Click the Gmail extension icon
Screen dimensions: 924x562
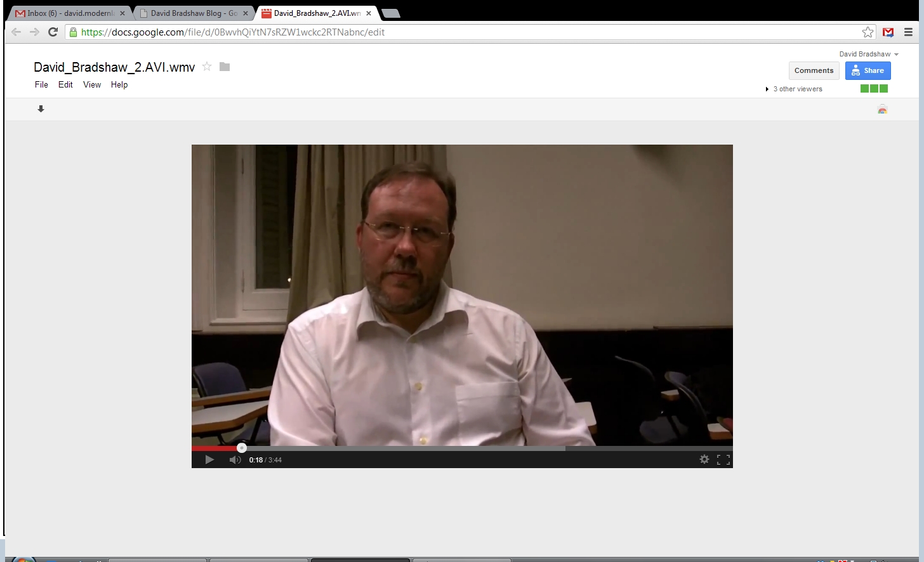pyautogui.click(x=888, y=32)
